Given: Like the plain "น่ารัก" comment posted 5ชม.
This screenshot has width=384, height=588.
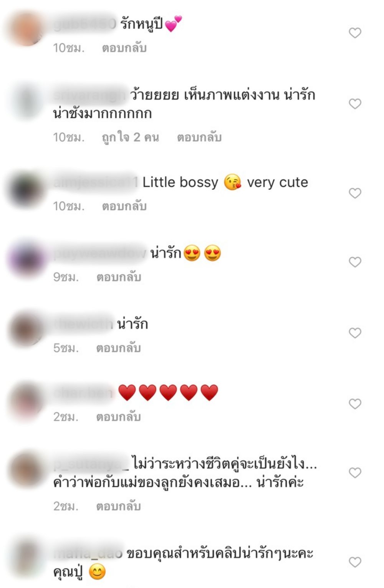Looking at the screenshot, I should point(355,333).
